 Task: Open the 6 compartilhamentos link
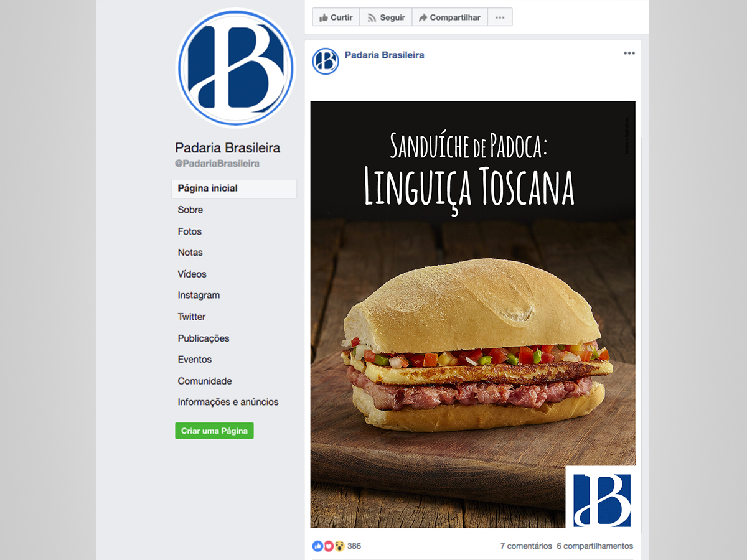pyautogui.click(x=595, y=546)
